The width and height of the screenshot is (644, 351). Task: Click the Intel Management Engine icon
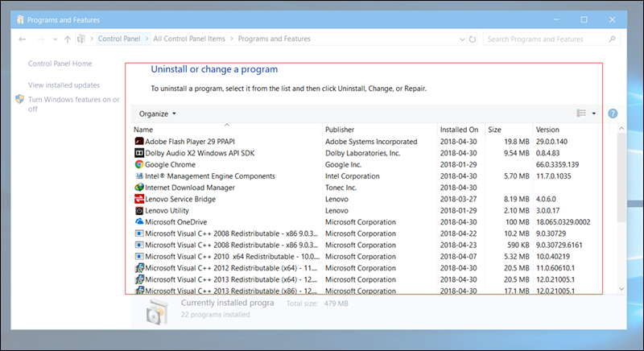(138, 176)
